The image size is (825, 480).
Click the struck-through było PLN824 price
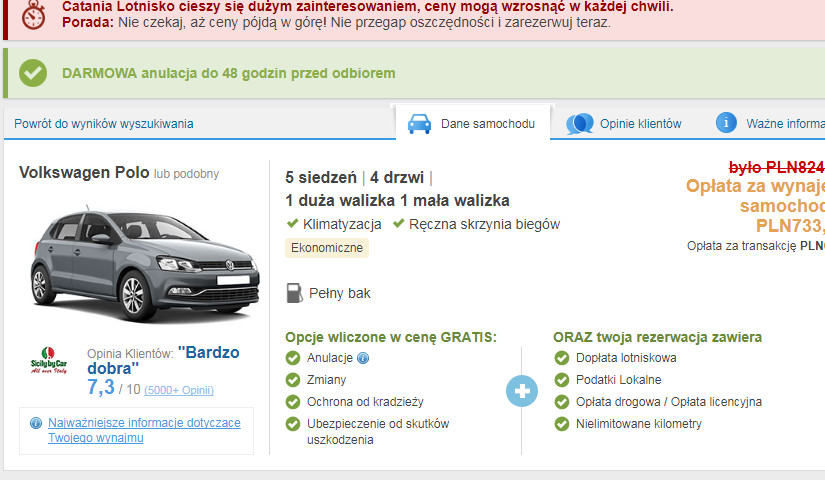(x=777, y=167)
